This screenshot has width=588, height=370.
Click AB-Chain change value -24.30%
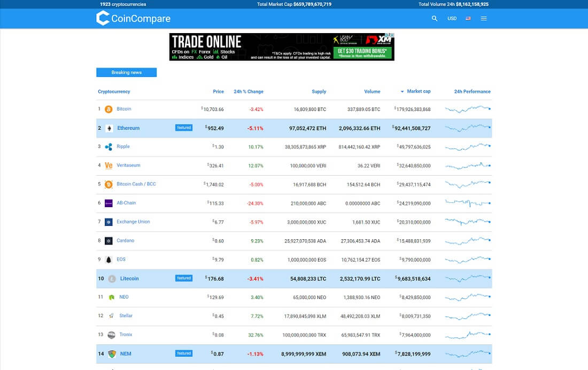point(255,203)
